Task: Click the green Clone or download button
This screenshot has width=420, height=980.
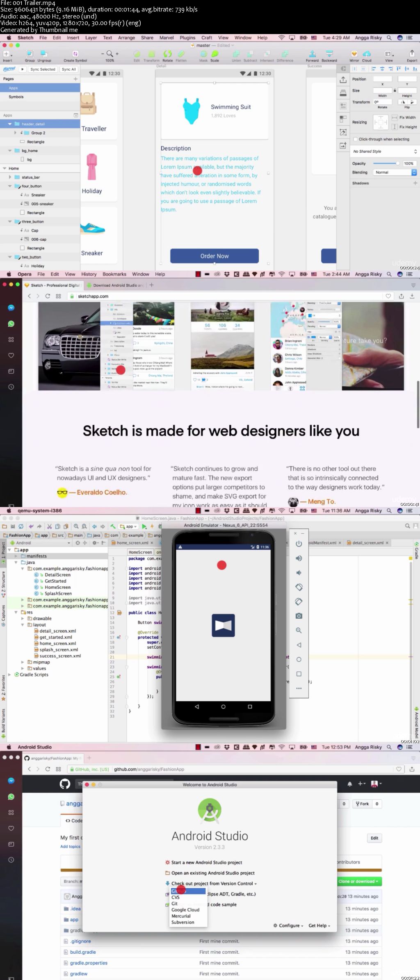Action: [358, 881]
